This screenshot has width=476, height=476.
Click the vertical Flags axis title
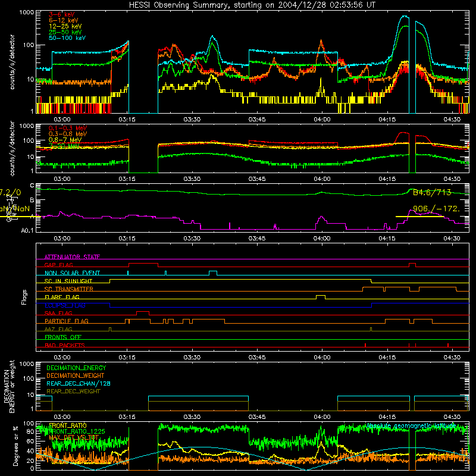[x=24, y=297]
